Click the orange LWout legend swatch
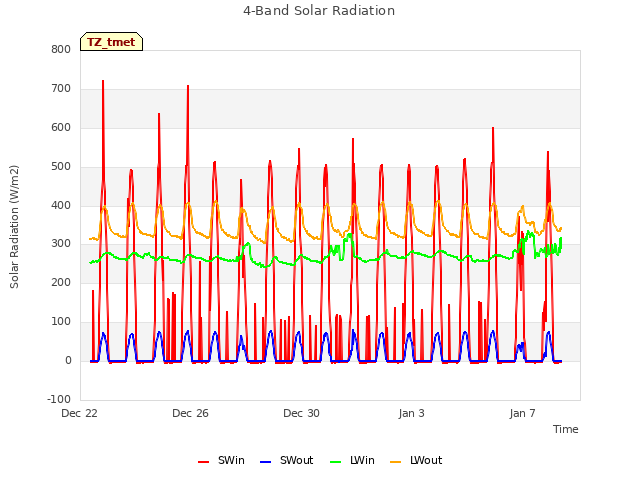 (x=396, y=462)
